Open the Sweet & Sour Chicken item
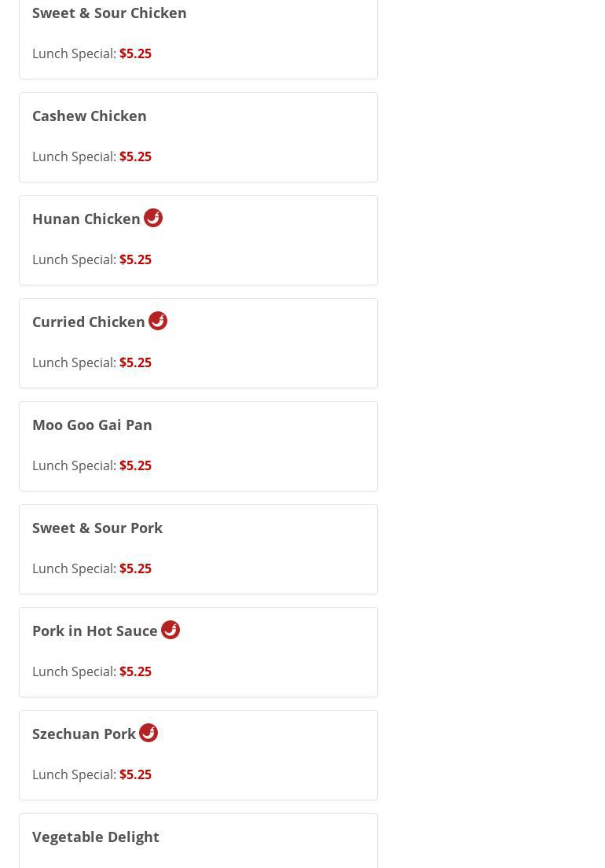This screenshot has height=868, width=605. tap(109, 13)
